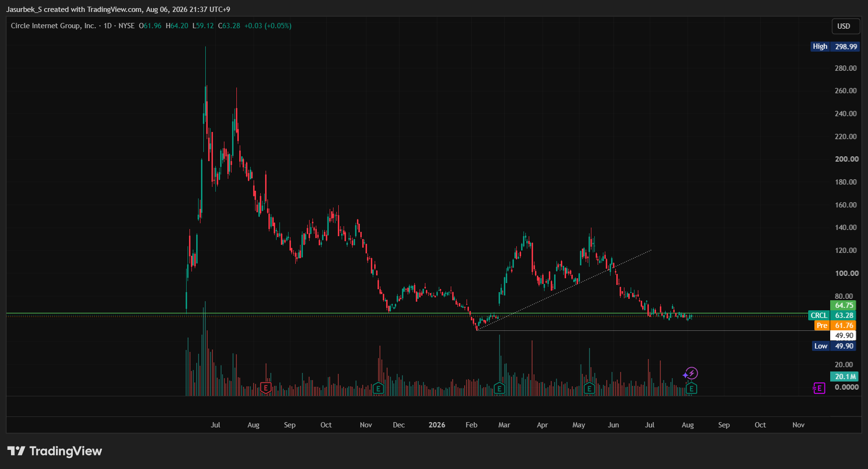The height and width of the screenshot is (469, 868).
Task: Click the CRCL 63.28 last price label
Action: (x=832, y=316)
